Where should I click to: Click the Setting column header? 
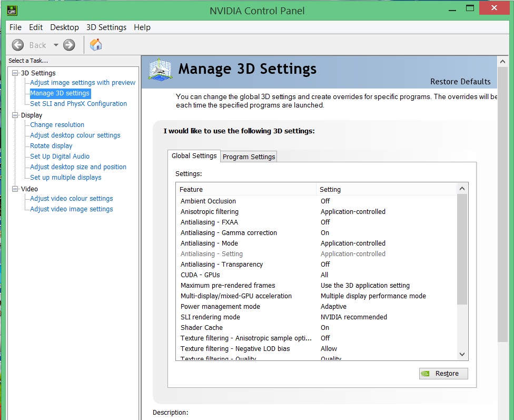[386, 189]
